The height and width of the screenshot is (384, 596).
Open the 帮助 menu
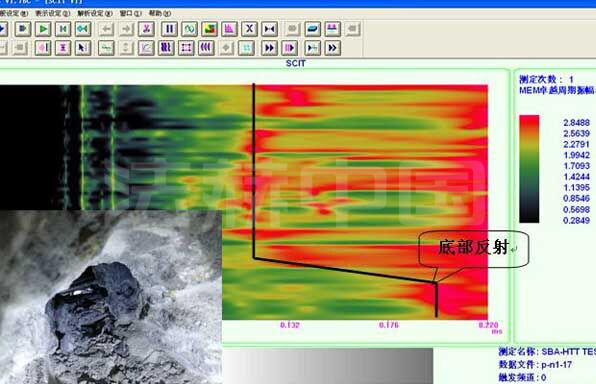point(159,13)
